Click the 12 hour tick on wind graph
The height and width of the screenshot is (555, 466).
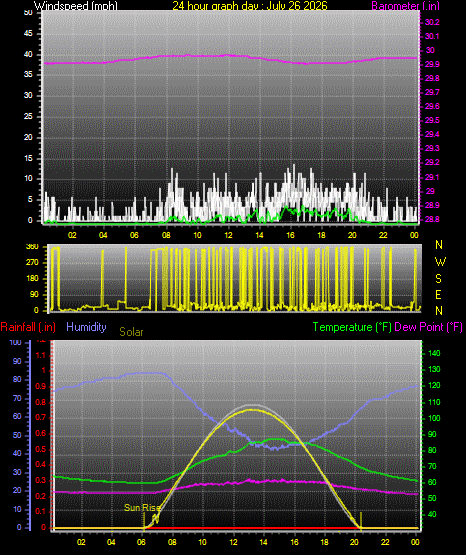(228, 235)
